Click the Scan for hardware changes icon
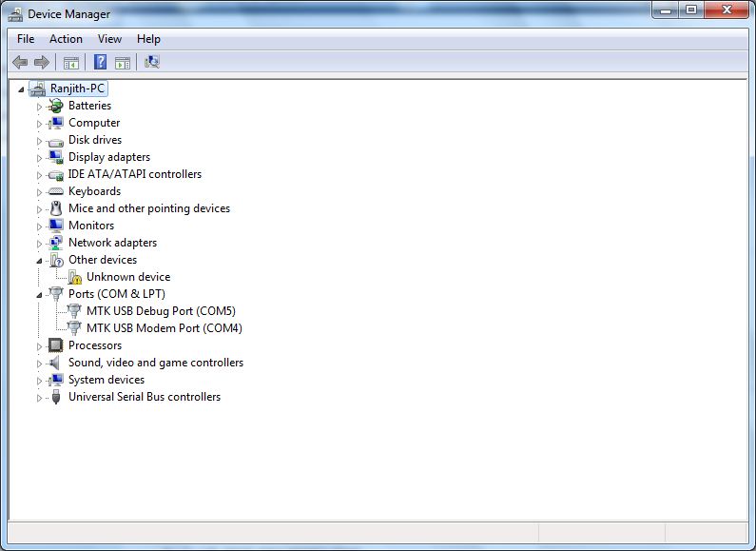Image resolution: width=756 pixels, height=551 pixels. click(x=152, y=62)
